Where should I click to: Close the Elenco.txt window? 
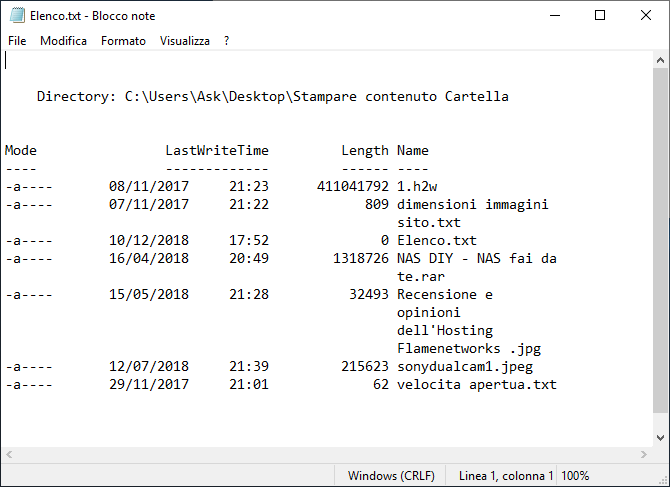point(646,16)
